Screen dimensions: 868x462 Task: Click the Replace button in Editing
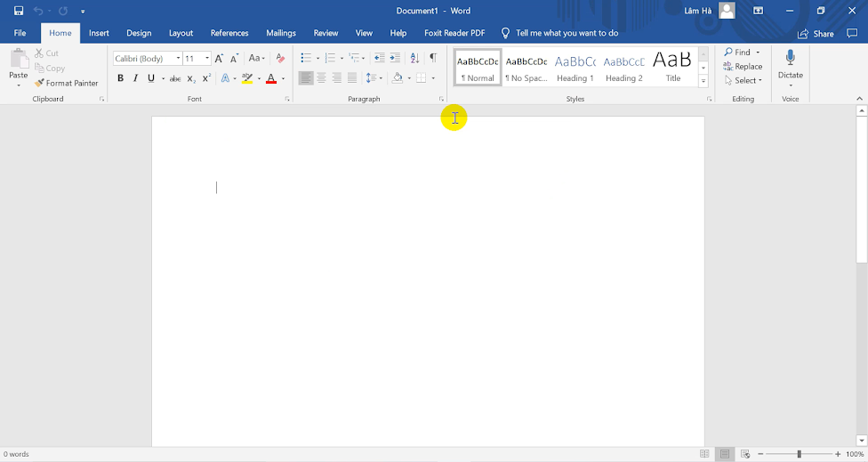pyautogui.click(x=743, y=66)
